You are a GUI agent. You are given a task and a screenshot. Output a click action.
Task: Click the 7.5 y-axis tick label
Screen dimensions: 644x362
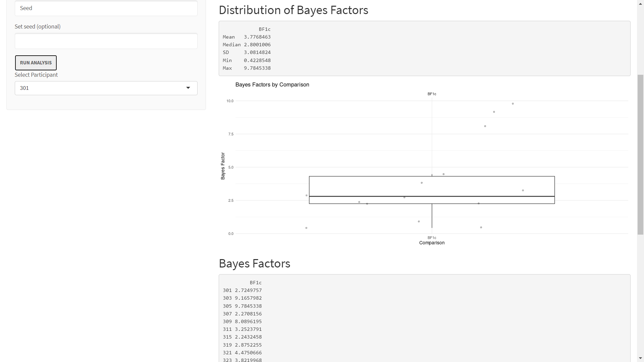[231, 134]
